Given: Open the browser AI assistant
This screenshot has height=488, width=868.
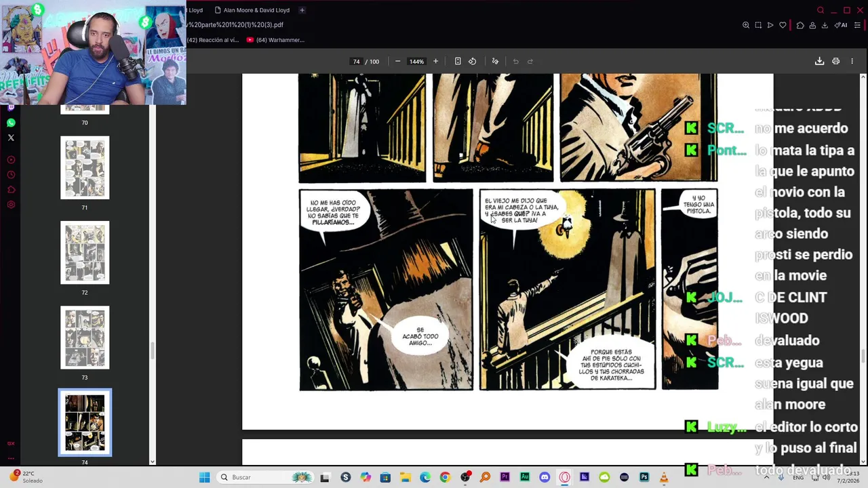Looking at the screenshot, I should [841, 25].
